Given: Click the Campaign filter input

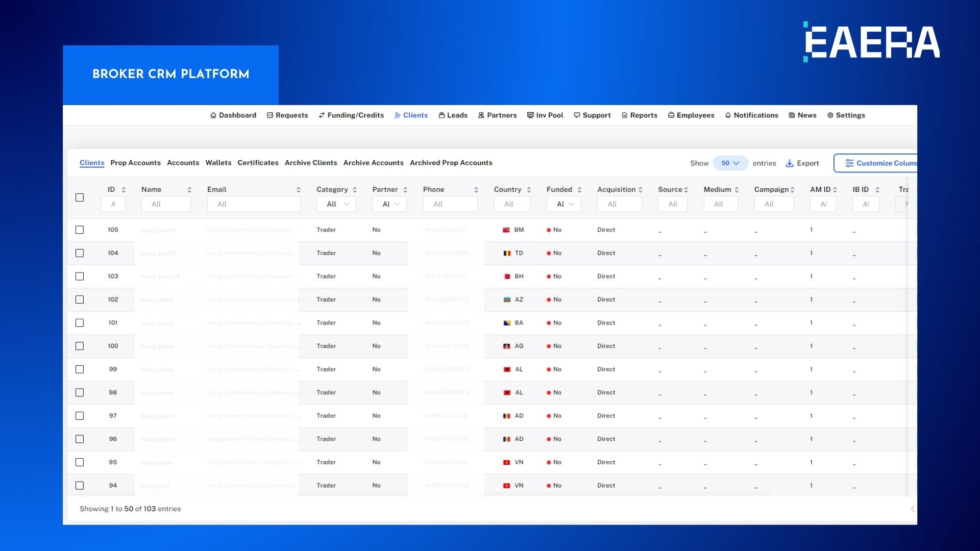Looking at the screenshot, I should coord(774,204).
